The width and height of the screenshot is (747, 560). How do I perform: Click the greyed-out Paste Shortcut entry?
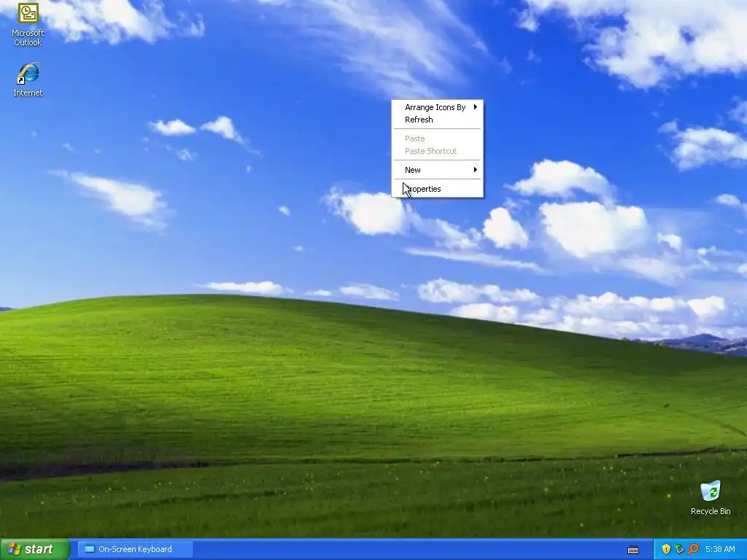click(x=438, y=151)
